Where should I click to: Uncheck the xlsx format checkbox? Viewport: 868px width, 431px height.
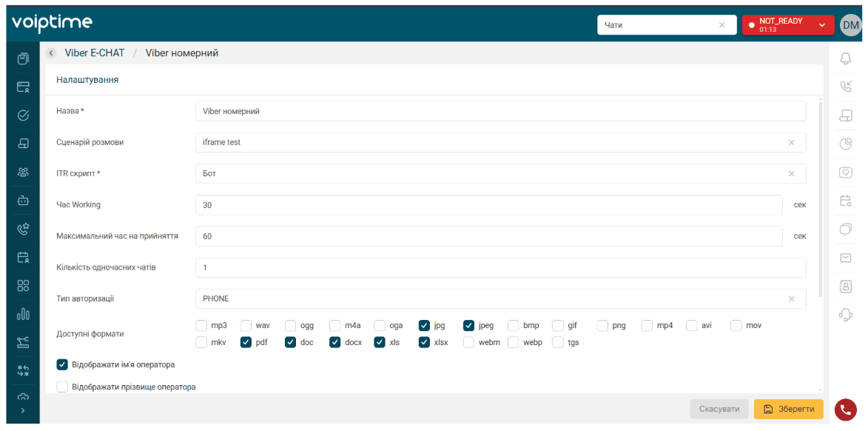click(425, 342)
